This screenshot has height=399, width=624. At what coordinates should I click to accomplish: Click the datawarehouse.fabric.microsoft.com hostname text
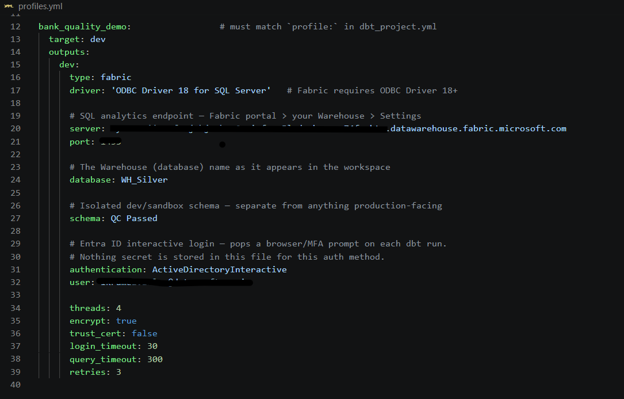tap(478, 128)
